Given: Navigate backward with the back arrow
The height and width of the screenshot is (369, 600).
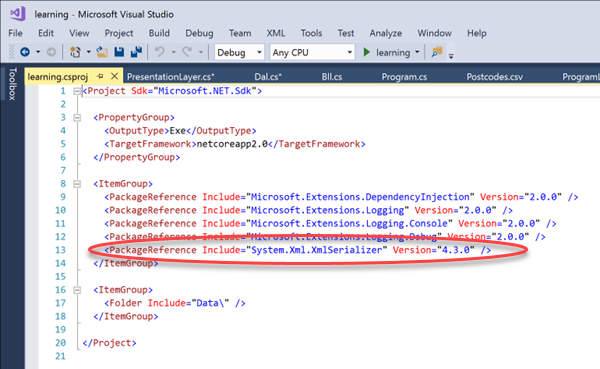Looking at the screenshot, I should (x=25, y=52).
